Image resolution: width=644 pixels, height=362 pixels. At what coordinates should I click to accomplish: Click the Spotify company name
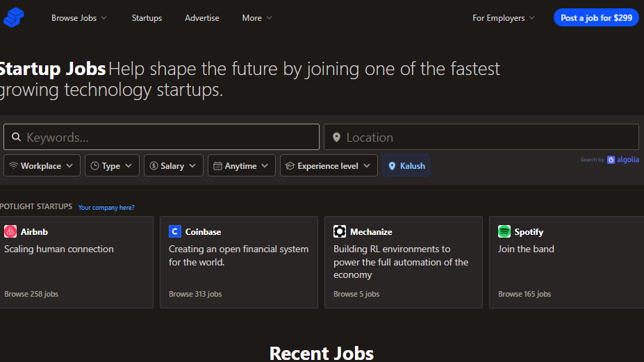point(529,232)
